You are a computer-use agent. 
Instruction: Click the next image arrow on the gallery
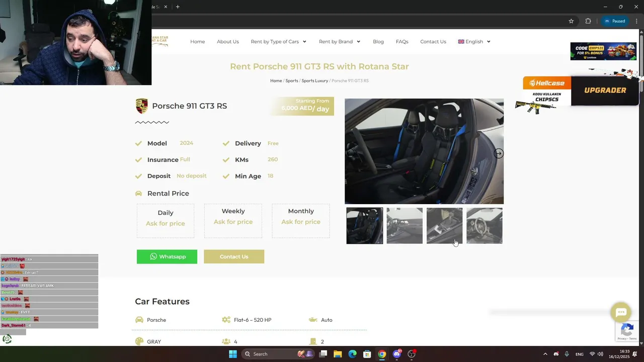pos(498,153)
